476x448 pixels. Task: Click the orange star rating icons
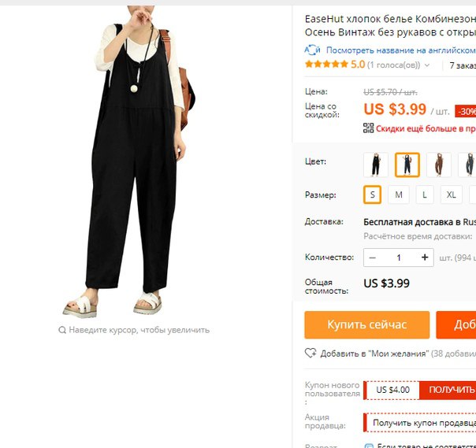click(326, 65)
